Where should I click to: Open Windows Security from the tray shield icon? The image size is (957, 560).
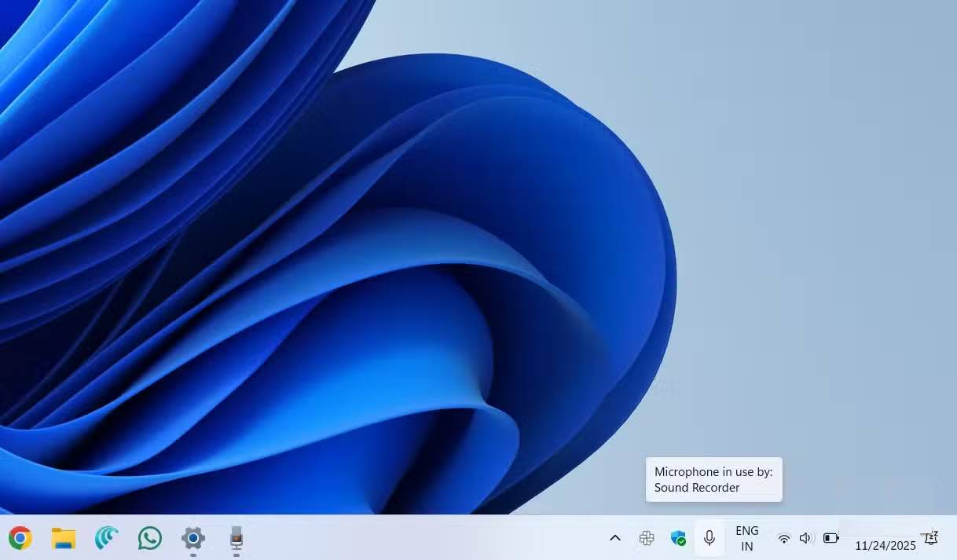click(677, 538)
